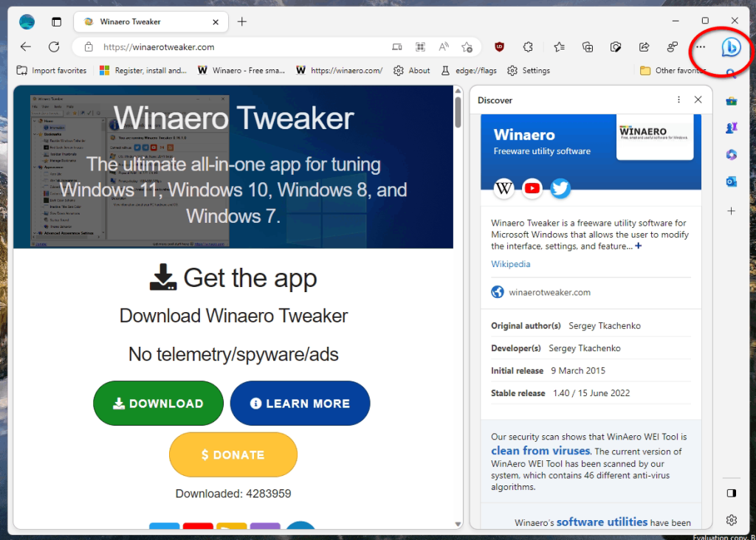The image size is (756, 540).
Task: Click the 'clean from viruses' link
Action: point(540,451)
